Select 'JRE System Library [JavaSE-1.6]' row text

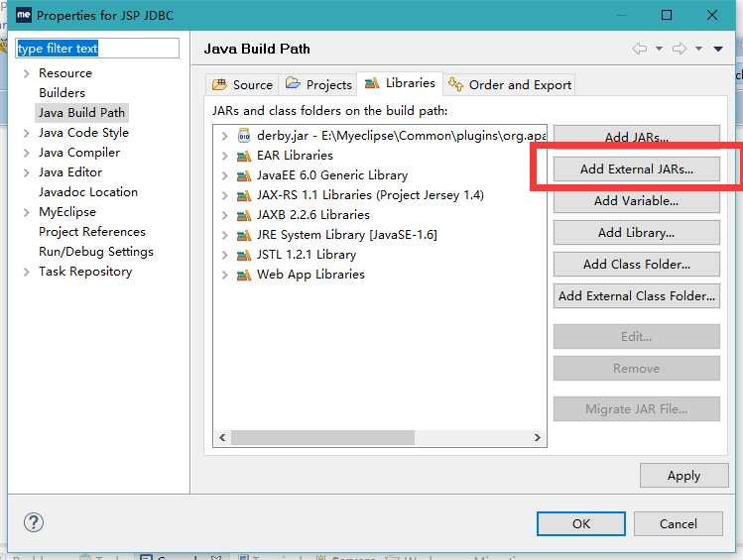pyautogui.click(x=347, y=235)
